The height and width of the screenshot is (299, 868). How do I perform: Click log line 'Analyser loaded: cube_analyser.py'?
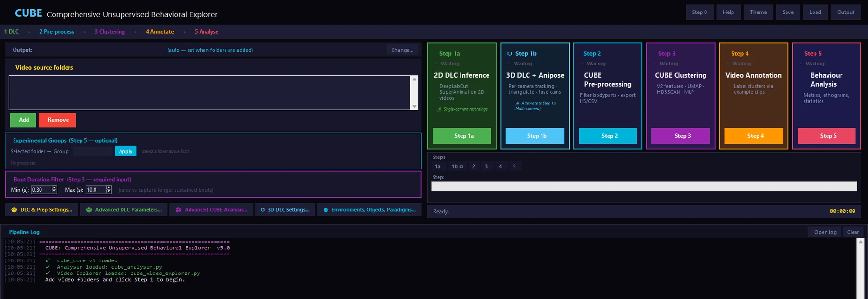point(109,267)
